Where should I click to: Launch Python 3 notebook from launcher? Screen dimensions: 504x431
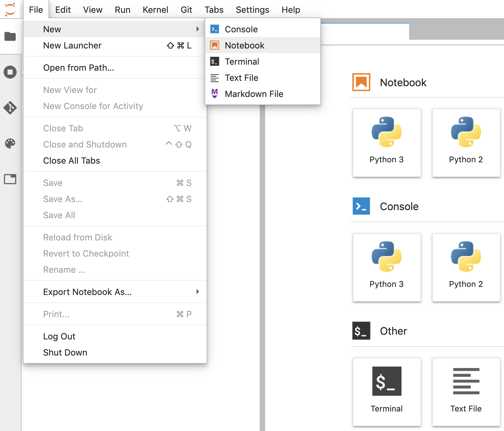[x=387, y=142]
